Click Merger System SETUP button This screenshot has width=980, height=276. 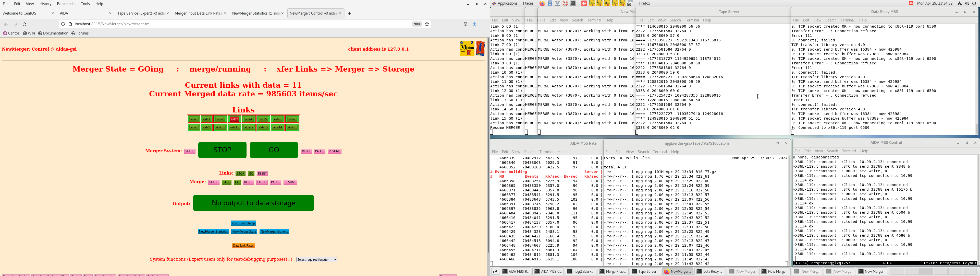(190, 151)
